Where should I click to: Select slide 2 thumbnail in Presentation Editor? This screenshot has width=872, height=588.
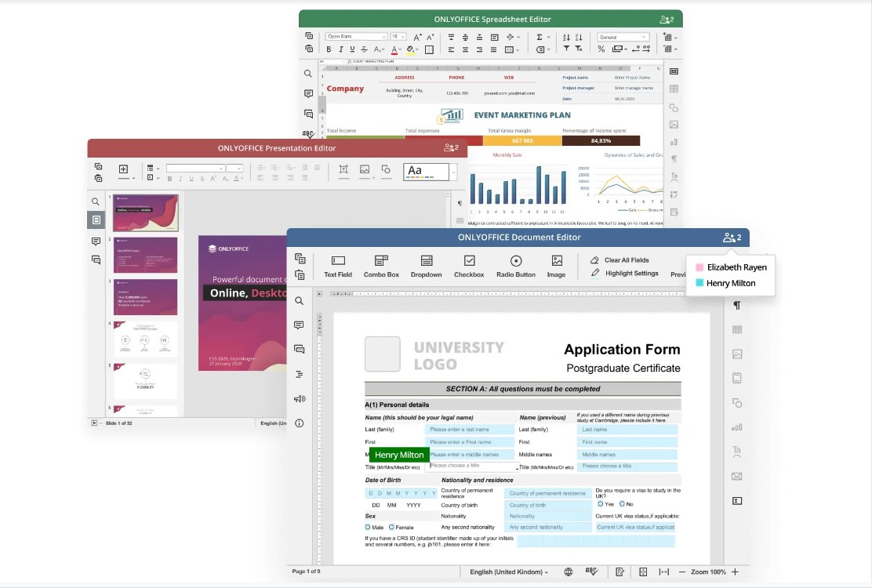(x=145, y=255)
